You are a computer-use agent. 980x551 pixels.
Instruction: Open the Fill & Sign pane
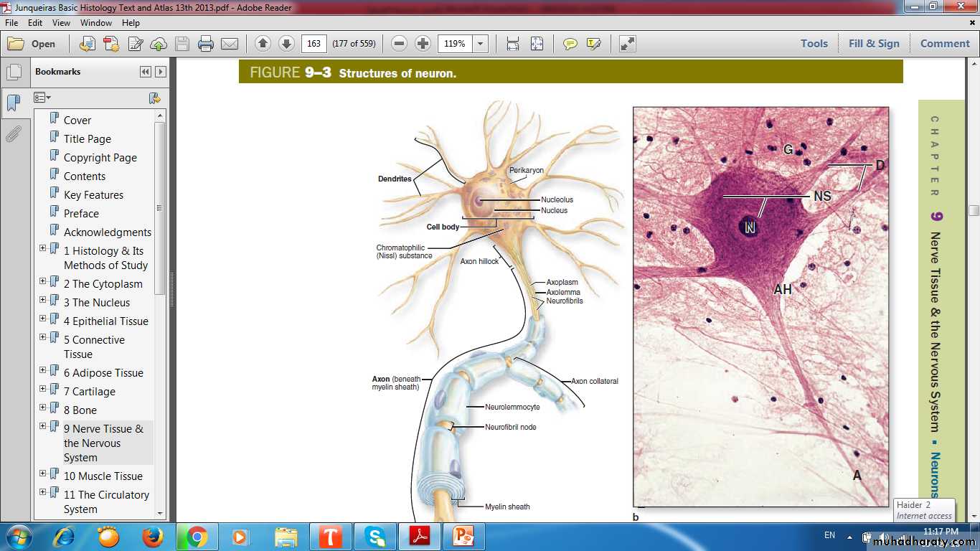pyautogui.click(x=873, y=44)
